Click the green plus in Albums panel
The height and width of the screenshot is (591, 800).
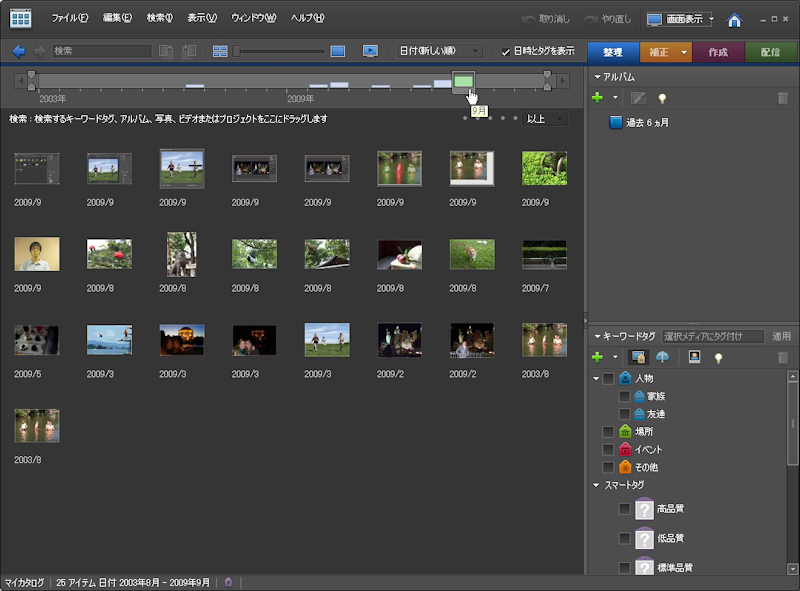point(598,98)
